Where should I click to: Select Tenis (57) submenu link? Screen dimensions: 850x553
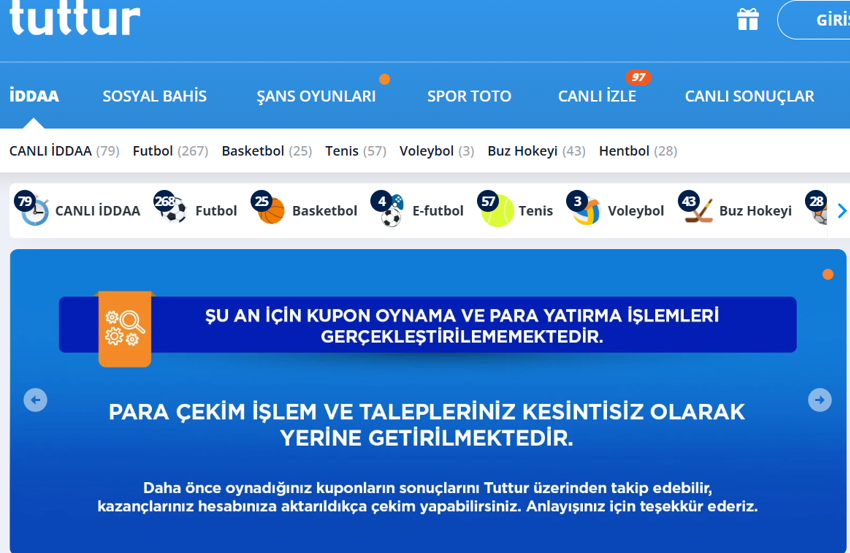[x=356, y=151]
